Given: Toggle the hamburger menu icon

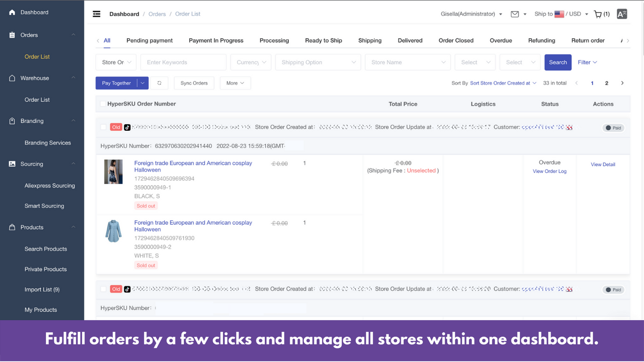Looking at the screenshot, I should 97,14.
